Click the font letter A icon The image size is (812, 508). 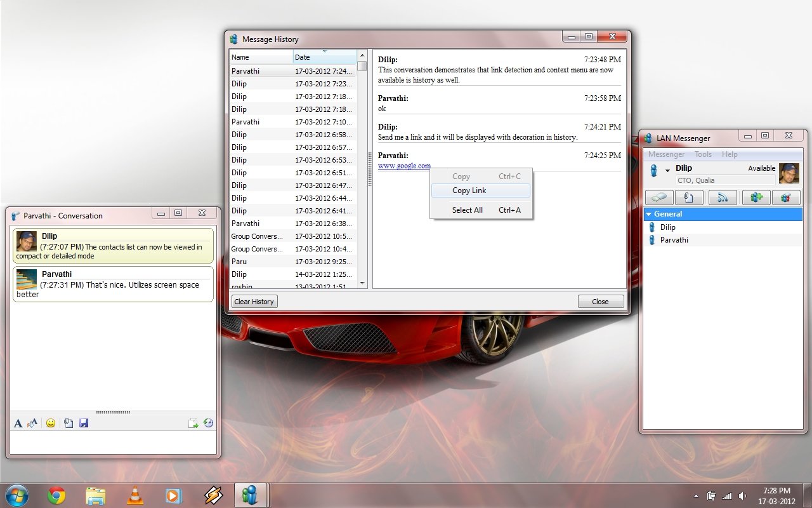18,423
